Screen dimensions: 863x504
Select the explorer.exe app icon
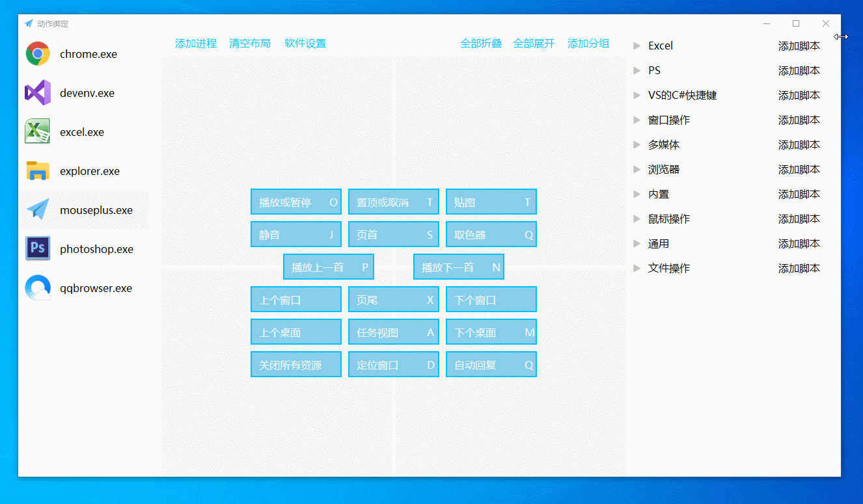(x=38, y=170)
